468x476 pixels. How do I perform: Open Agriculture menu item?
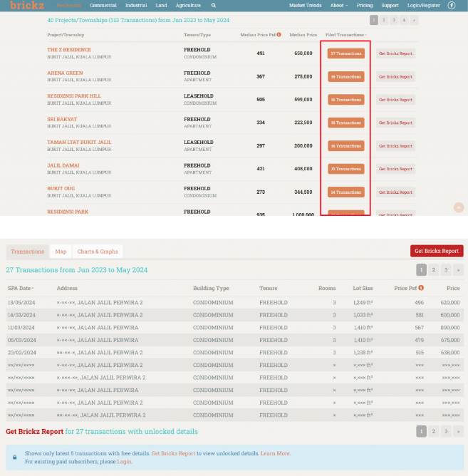188,6
